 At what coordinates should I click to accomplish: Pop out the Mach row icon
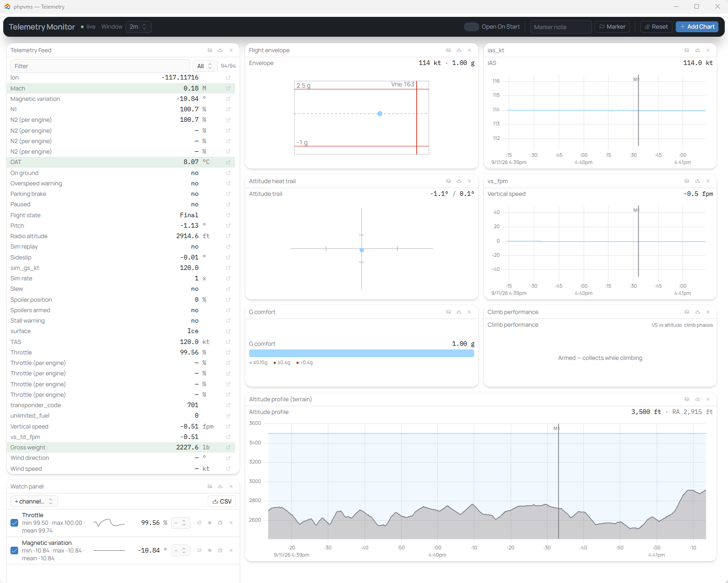click(228, 89)
